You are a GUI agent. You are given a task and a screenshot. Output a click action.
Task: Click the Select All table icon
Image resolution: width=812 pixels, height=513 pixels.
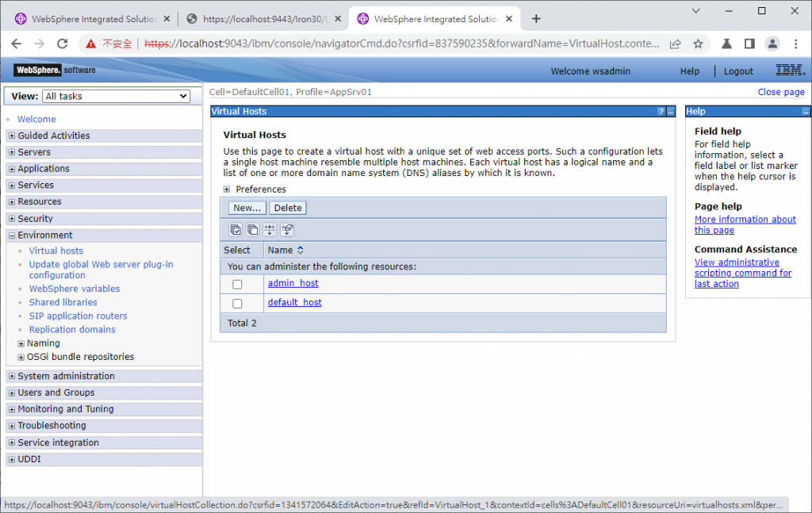pos(236,229)
